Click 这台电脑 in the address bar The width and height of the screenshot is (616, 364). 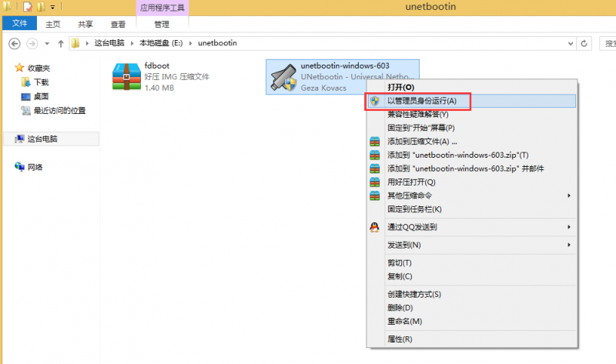coord(109,43)
